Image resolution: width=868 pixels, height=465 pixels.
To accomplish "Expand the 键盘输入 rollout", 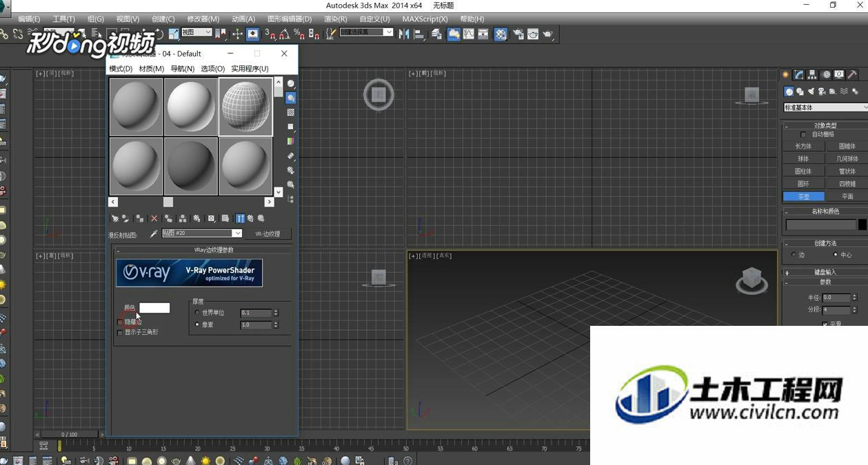I will [x=825, y=272].
